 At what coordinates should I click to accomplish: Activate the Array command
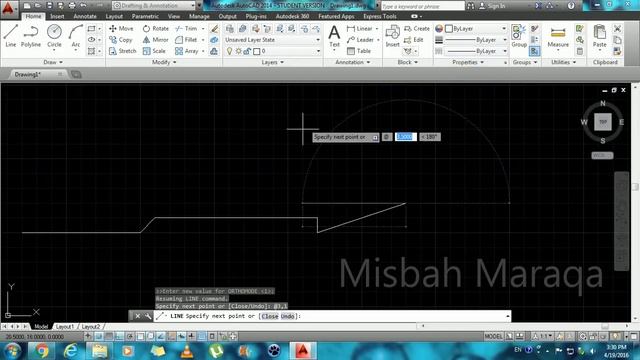click(x=187, y=51)
